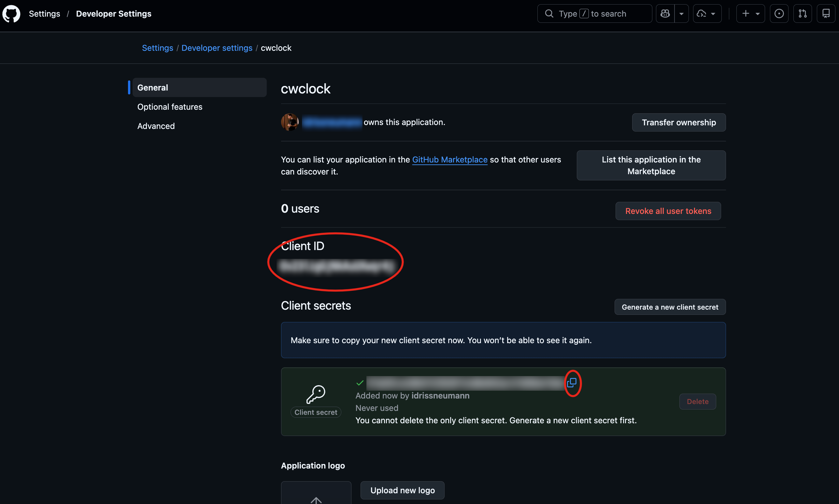Screen dimensions: 839x504
Task: Click the 'Client secret' badge label
Action: coord(316,412)
